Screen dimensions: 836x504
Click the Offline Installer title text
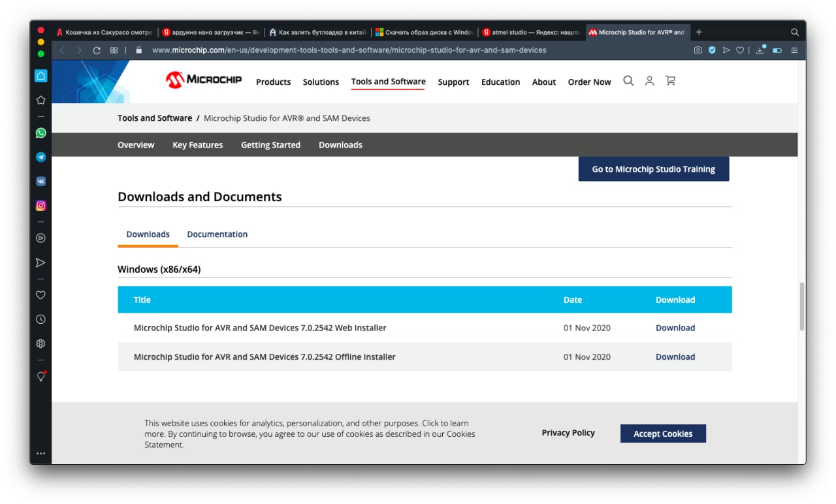(265, 356)
